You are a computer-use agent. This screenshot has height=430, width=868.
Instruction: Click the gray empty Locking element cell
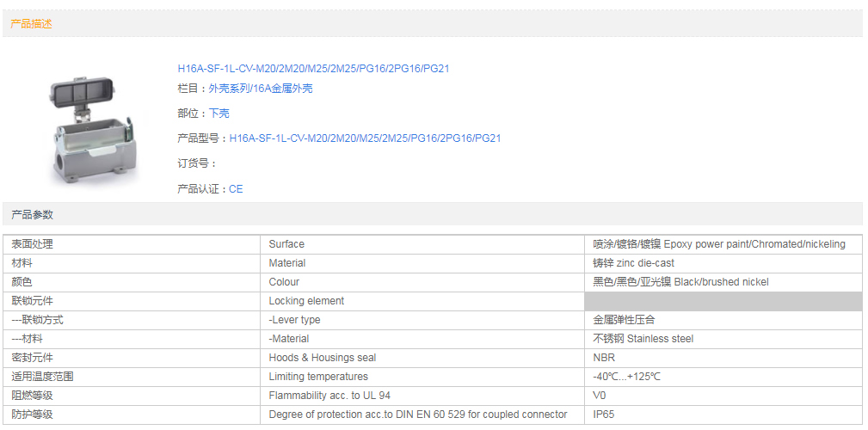click(723, 301)
